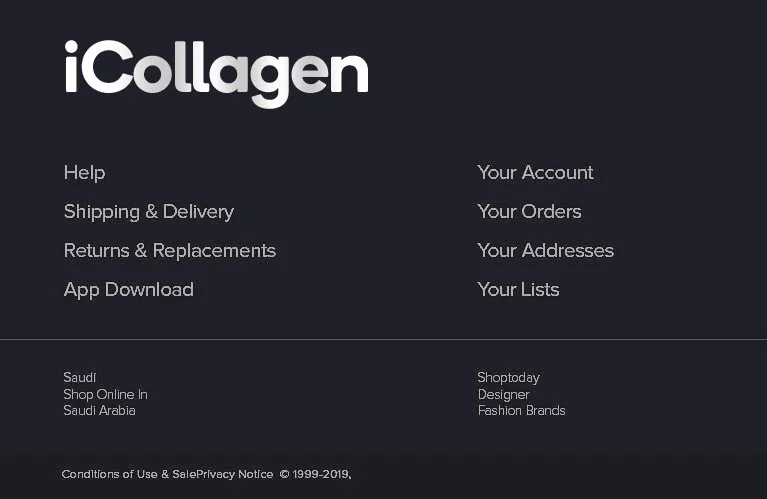
Task: Go to Shipping & Delivery
Action: pyautogui.click(x=148, y=212)
